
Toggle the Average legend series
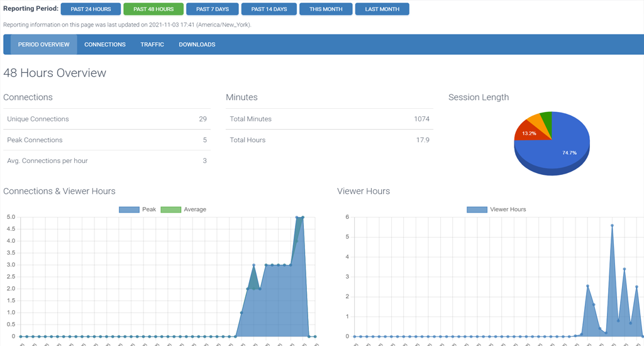coord(183,209)
